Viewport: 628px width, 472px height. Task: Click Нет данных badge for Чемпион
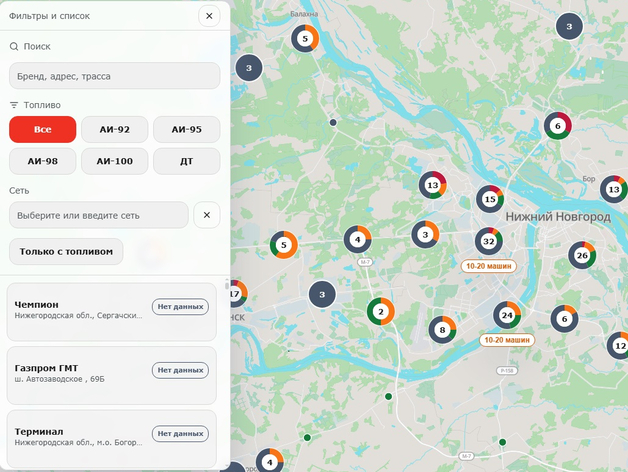pos(180,307)
